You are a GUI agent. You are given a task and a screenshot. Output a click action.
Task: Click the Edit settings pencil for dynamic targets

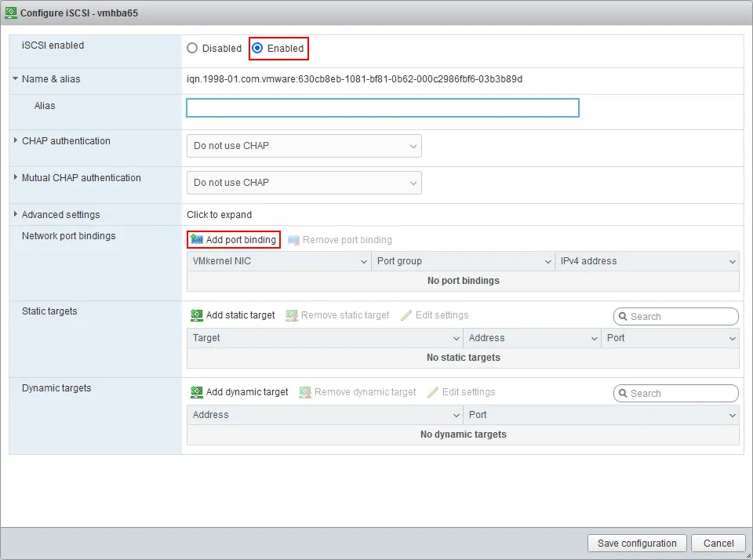[x=432, y=392]
